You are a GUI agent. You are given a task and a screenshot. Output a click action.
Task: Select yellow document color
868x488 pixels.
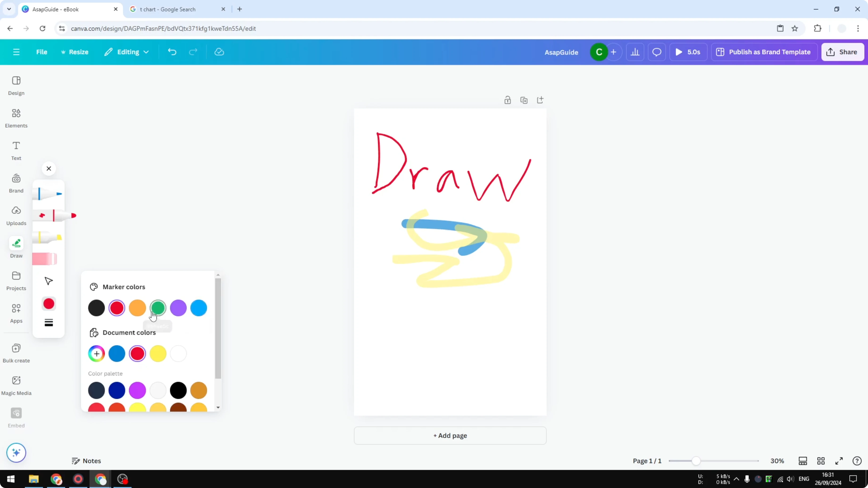(158, 354)
